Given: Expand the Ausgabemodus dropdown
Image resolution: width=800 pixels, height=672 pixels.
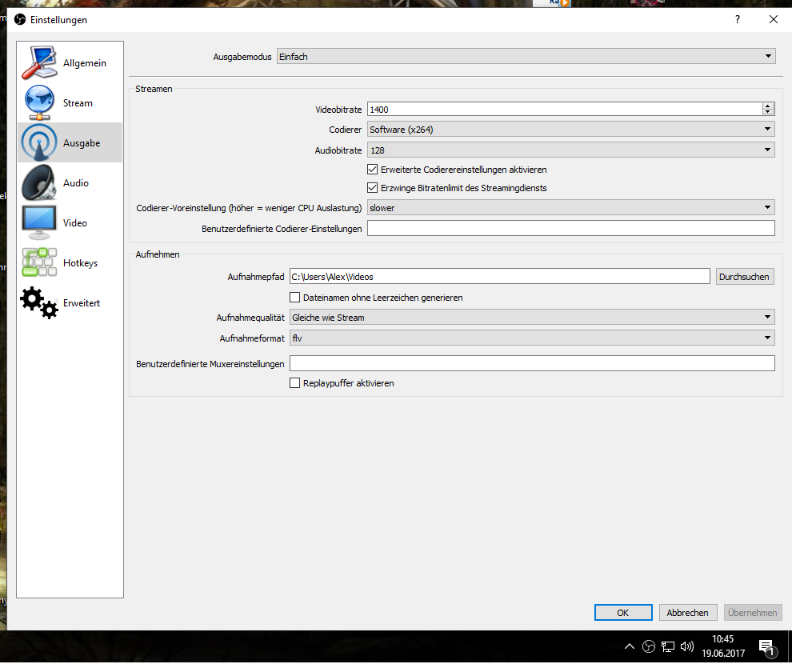Looking at the screenshot, I should [525, 57].
